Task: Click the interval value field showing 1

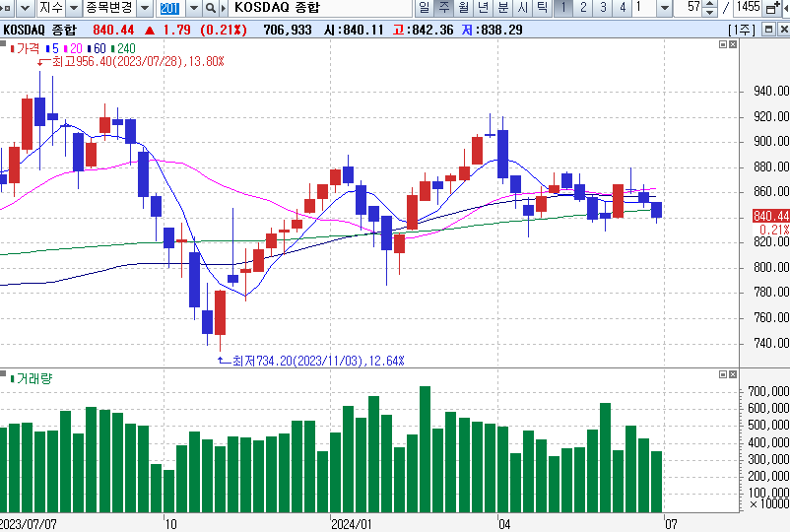Action: 645,8
